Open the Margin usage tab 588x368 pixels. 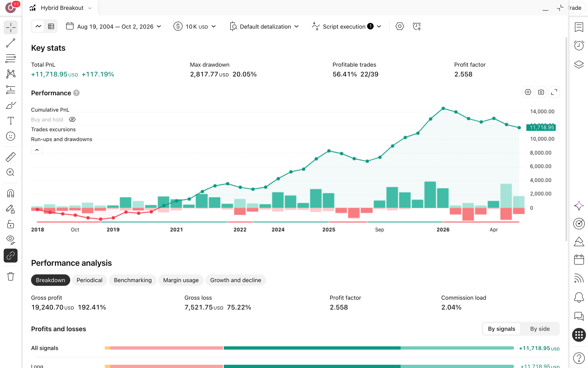point(181,280)
